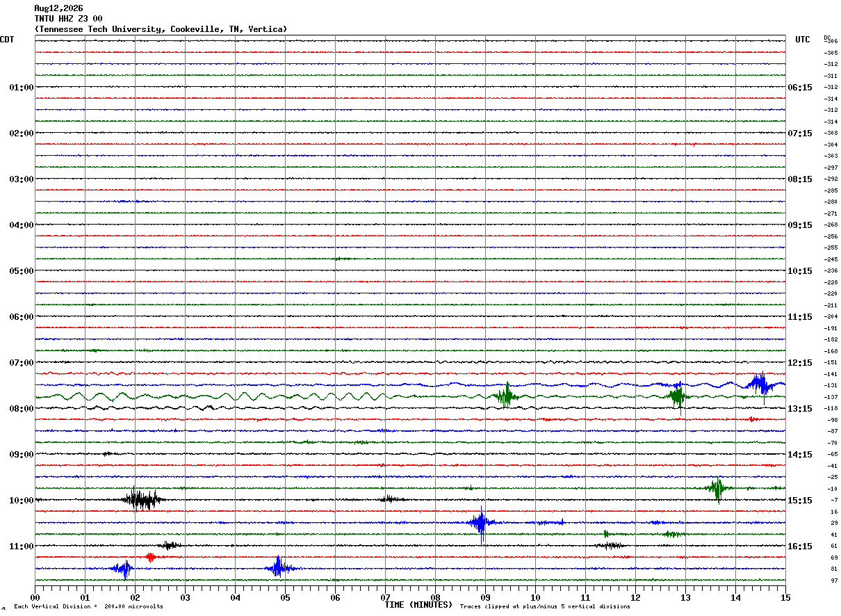Click the 08 minute tick on the time axis
The width and height of the screenshot is (841, 616).
(x=435, y=597)
